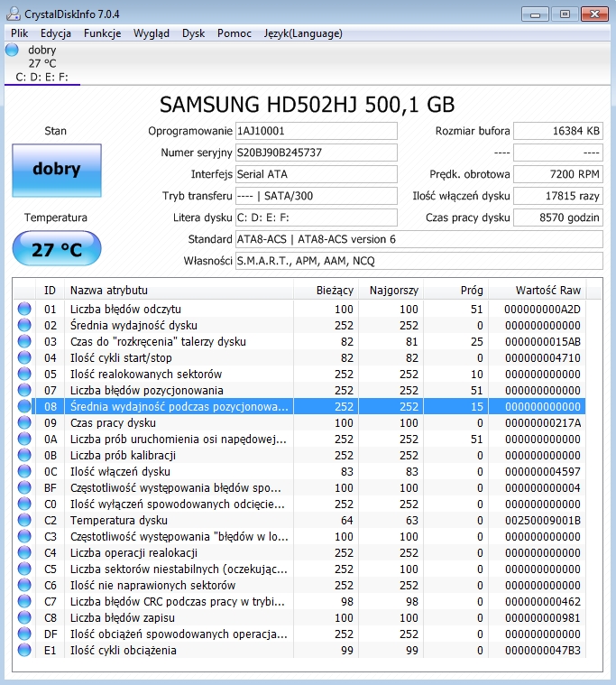Click the status orb for attribute 05
Screen dimensions: 616x685
(24, 374)
